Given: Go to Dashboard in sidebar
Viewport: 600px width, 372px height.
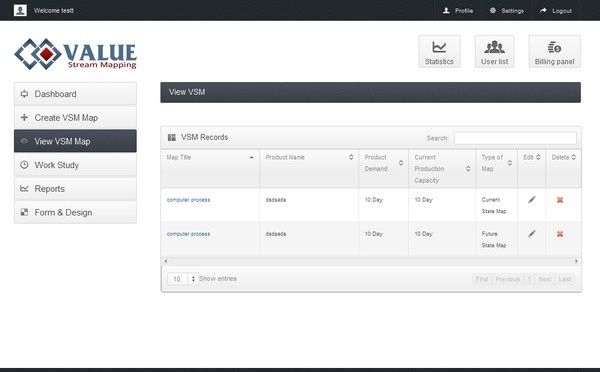Looking at the screenshot, I should [75, 94].
